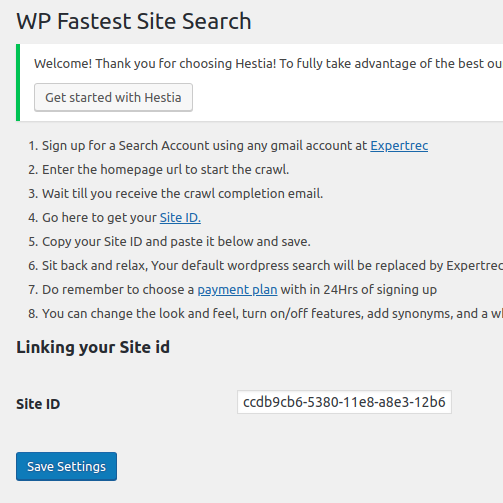Open the payment plan link

(x=237, y=290)
